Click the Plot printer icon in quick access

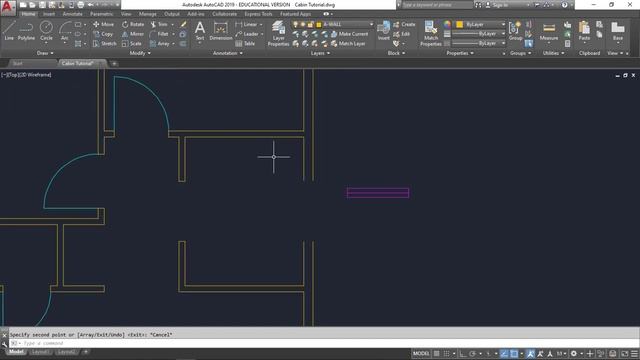[x=81, y=5]
